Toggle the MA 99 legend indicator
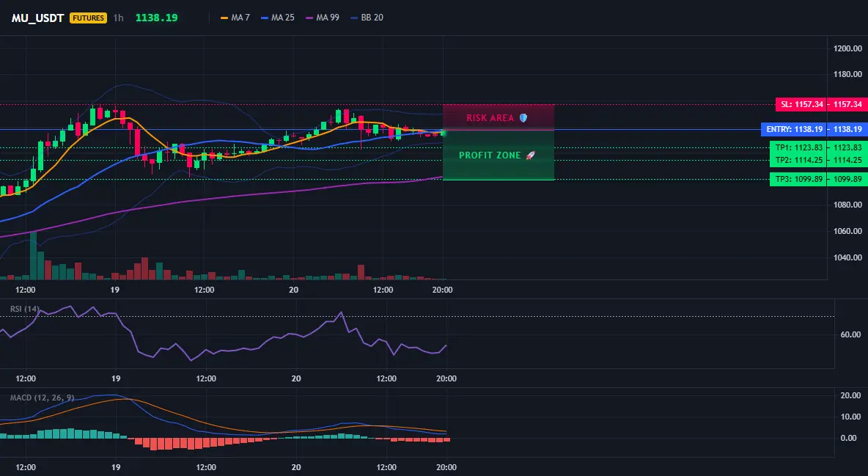The width and height of the screenshot is (868, 476). click(323, 18)
